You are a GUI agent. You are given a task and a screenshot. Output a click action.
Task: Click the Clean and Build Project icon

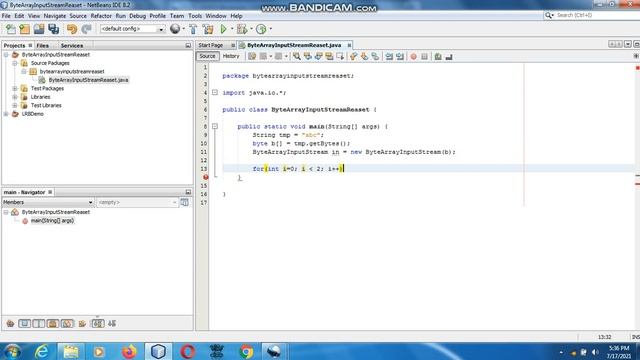pyautogui.click(x=208, y=29)
